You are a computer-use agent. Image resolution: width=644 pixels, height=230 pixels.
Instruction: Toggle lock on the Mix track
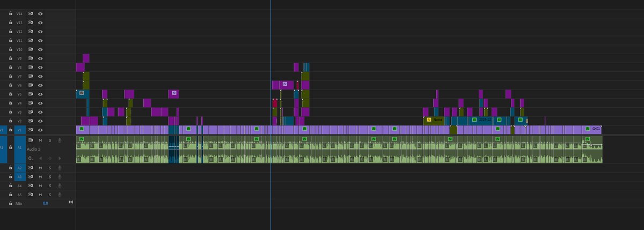click(11, 203)
